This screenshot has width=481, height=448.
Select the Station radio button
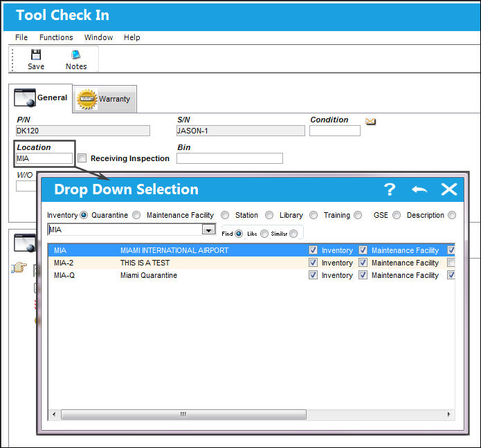point(269,215)
